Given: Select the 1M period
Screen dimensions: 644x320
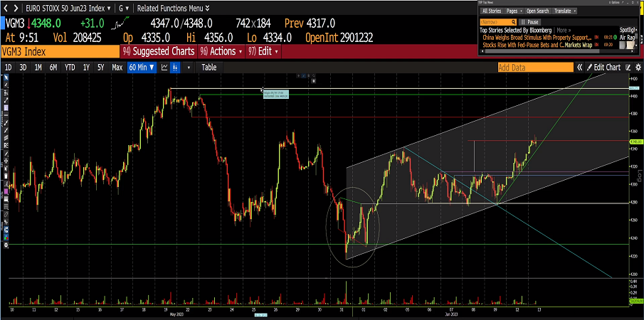Looking at the screenshot, I should point(38,68).
